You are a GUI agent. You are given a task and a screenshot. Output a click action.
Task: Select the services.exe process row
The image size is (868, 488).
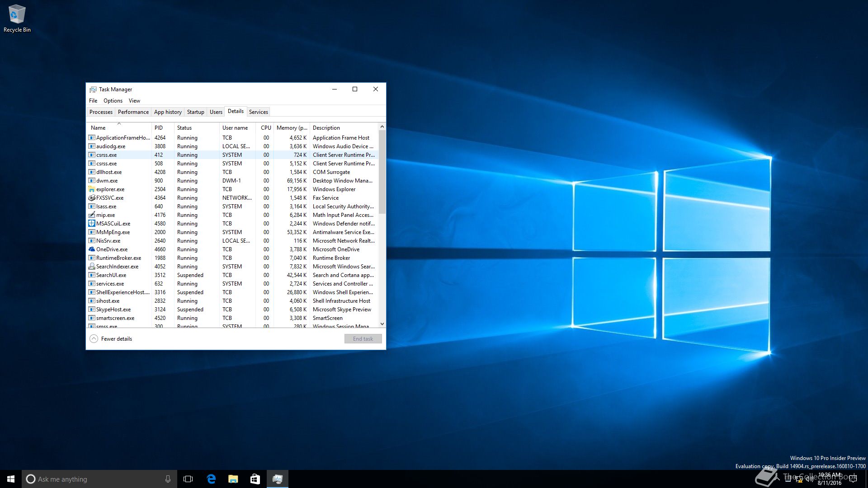232,284
